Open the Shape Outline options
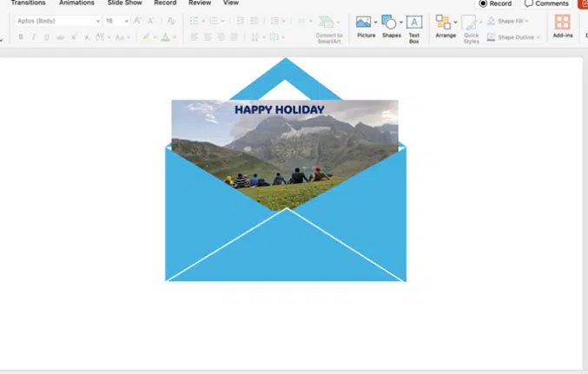Screen dimensions: 588x374 pyautogui.click(x=513, y=37)
